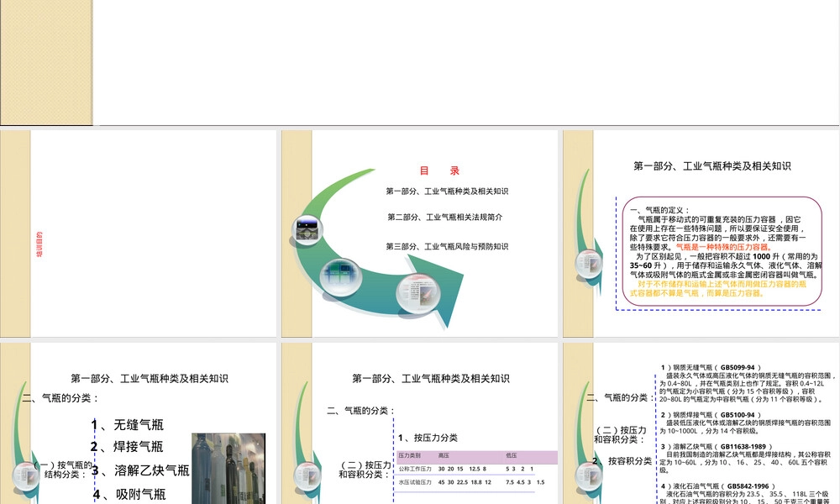The image size is (840, 504).
Task: Click heading 1）钢质无缝气瓶（GB5099-94）
Action: point(711,367)
